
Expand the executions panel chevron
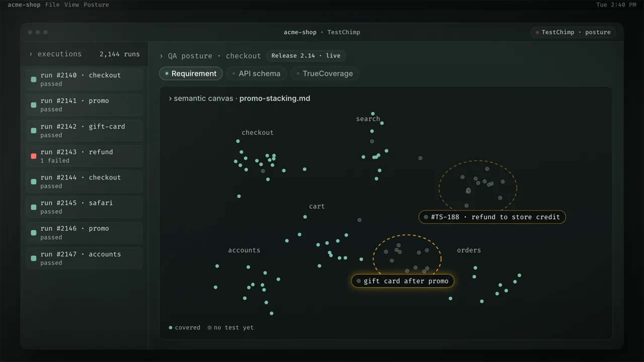[31, 54]
